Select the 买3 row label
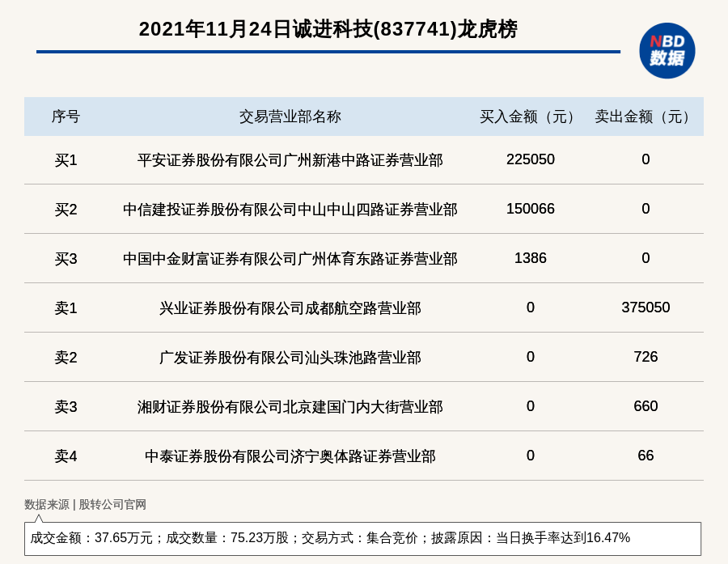The width and height of the screenshot is (728, 564). tap(66, 258)
